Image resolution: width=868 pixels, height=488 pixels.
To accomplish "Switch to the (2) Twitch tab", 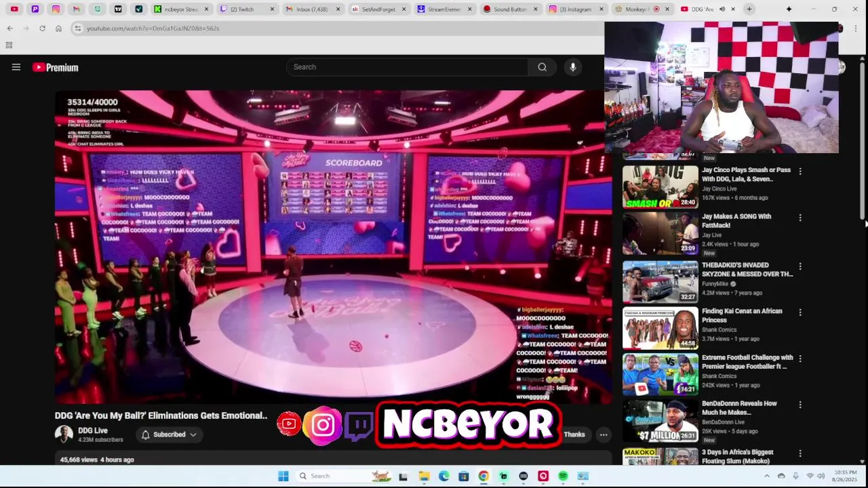I will point(248,9).
